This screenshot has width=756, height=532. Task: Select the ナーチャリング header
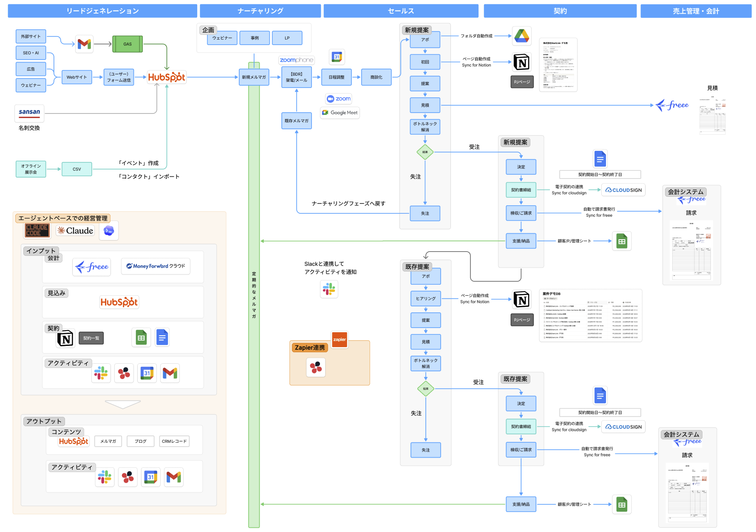260,11
